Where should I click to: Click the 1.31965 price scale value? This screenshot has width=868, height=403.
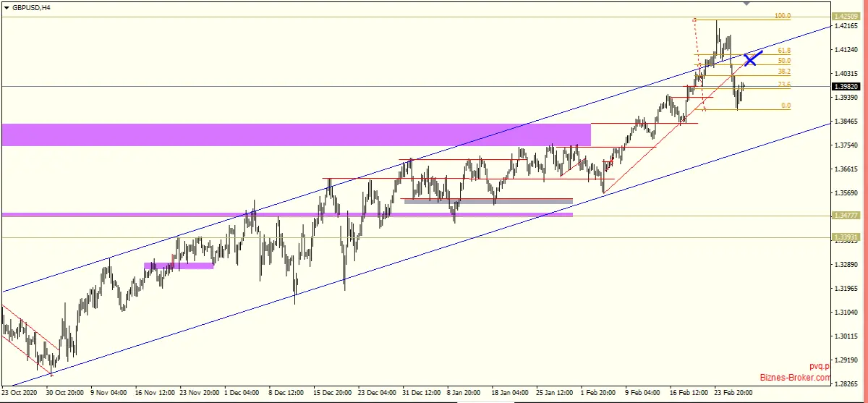(x=846, y=289)
